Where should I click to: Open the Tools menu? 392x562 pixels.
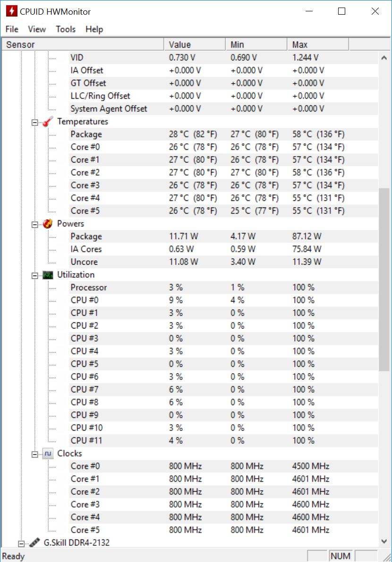tap(66, 29)
